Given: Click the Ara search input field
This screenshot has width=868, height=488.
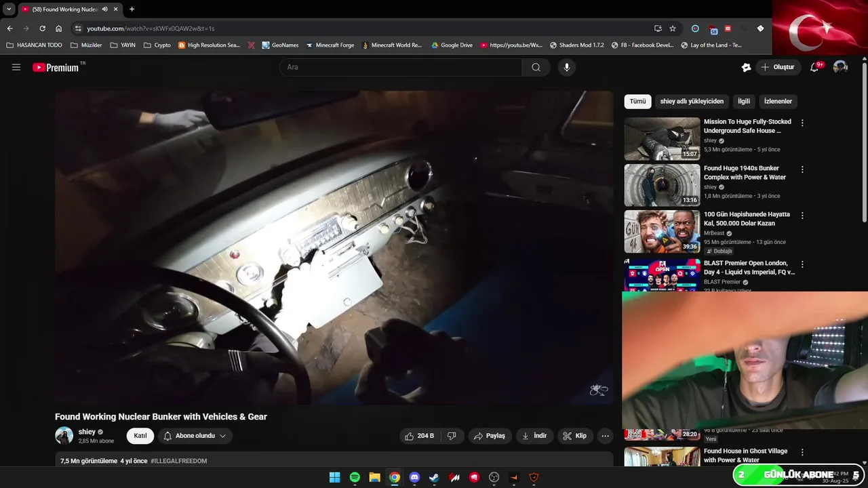Looking at the screenshot, I should click(x=400, y=67).
